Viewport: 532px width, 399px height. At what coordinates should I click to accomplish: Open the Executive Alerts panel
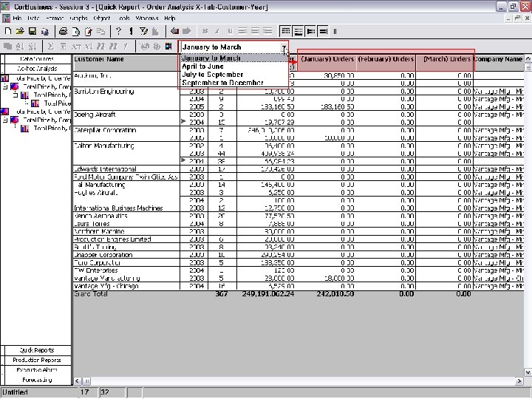tap(37, 370)
